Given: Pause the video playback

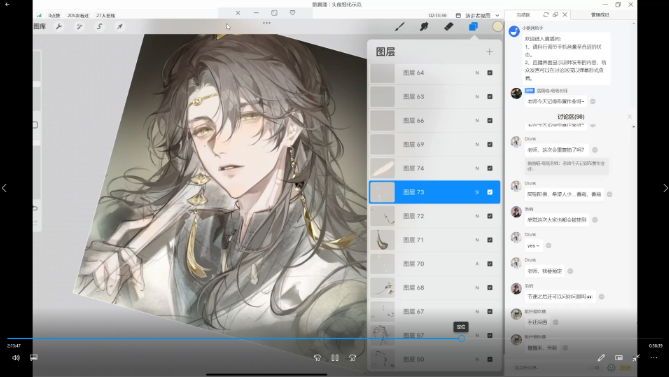Looking at the screenshot, I should [x=335, y=358].
